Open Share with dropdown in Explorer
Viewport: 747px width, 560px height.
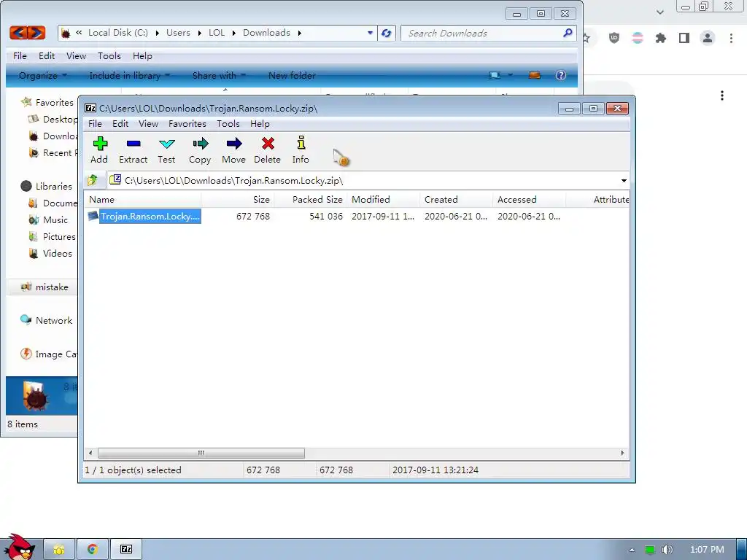click(219, 75)
